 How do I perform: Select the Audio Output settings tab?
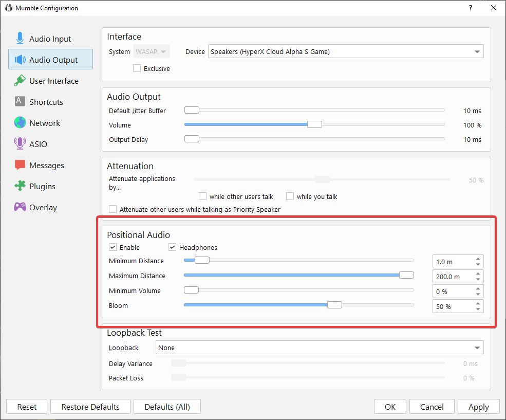click(x=51, y=60)
